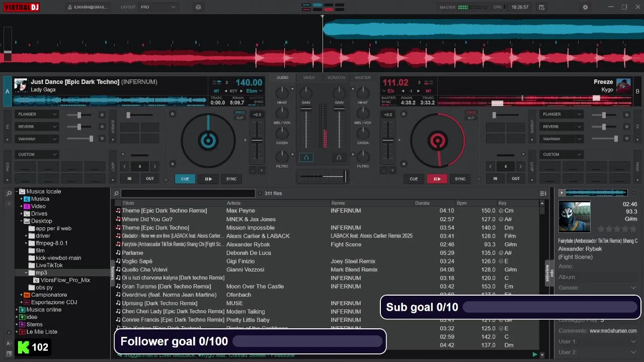Set loop OUT point on deck A
This screenshot has height=362, width=644.
click(x=150, y=178)
